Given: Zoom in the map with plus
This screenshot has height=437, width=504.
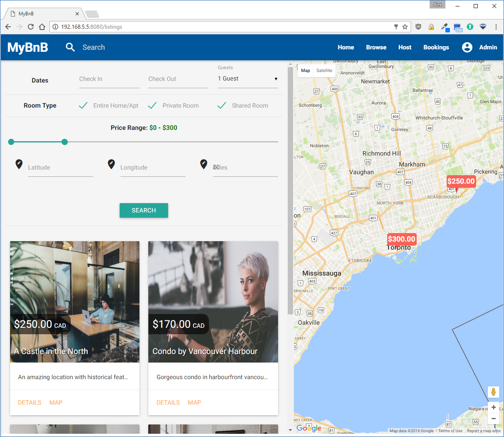Looking at the screenshot, I should click(493, 407).
